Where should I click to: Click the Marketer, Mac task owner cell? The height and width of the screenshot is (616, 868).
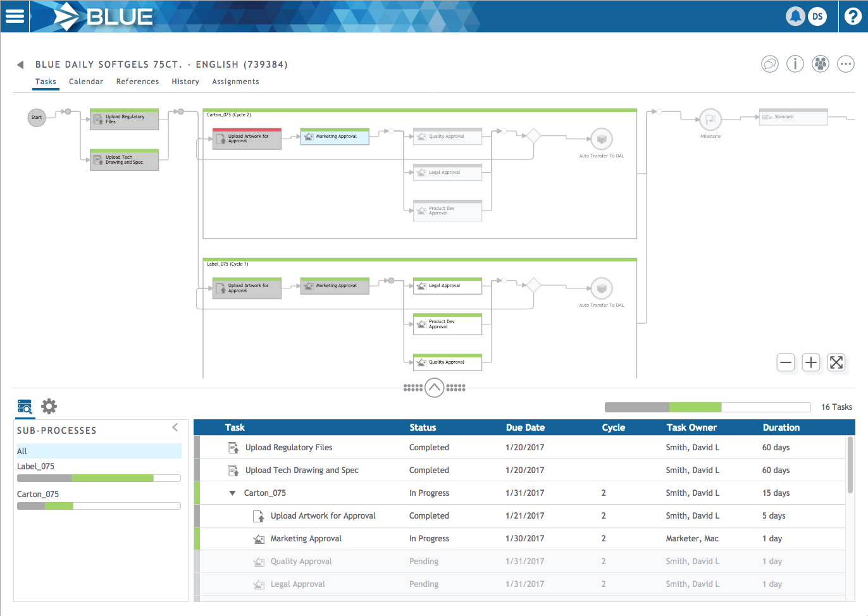pos(692,539)
